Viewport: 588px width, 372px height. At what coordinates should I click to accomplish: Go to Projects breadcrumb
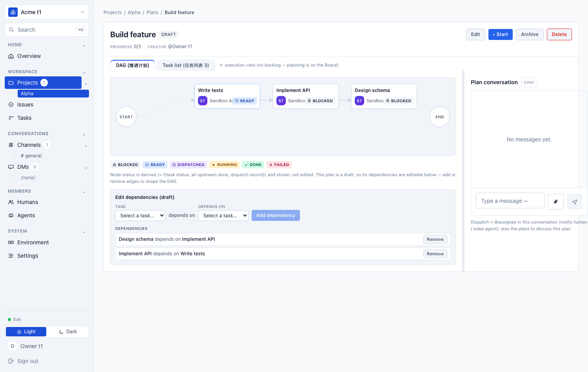pyautogui.click(x=113, y=13)
